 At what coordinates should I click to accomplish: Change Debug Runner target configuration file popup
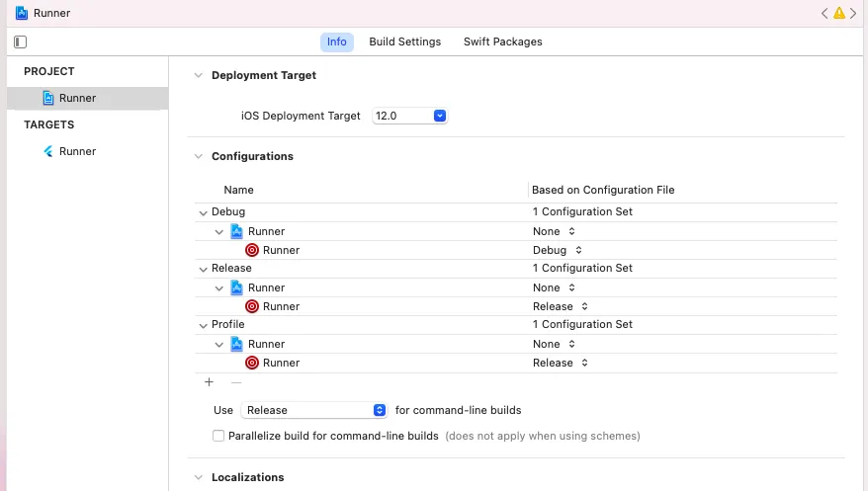(x=558, y=250)
